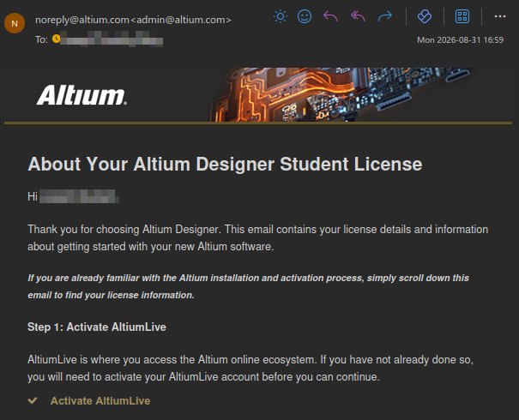The image size is (519, 420).
Task: Reply all to the message
Action: pos(358,16)
